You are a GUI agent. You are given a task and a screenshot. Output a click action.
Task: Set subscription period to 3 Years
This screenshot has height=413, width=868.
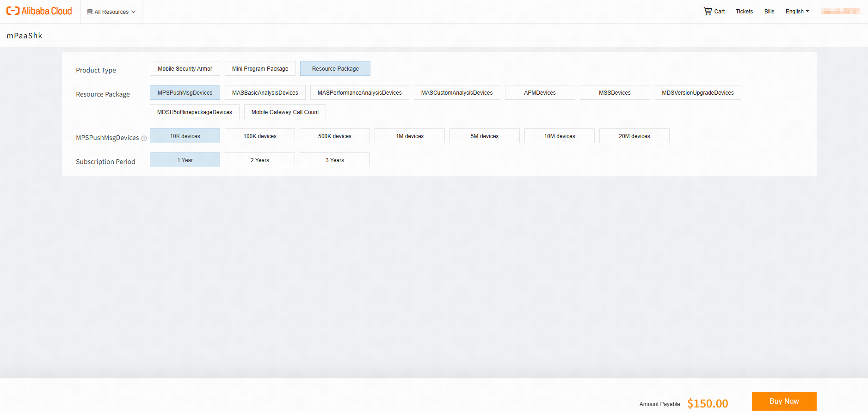click(x=335, y=160)
